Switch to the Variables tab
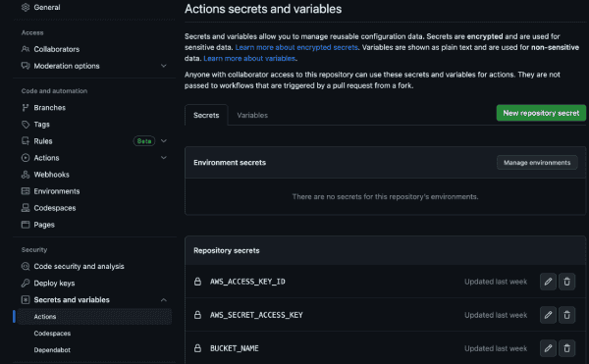This screenshot has width=589, height=364. click(x=252, y=115)
